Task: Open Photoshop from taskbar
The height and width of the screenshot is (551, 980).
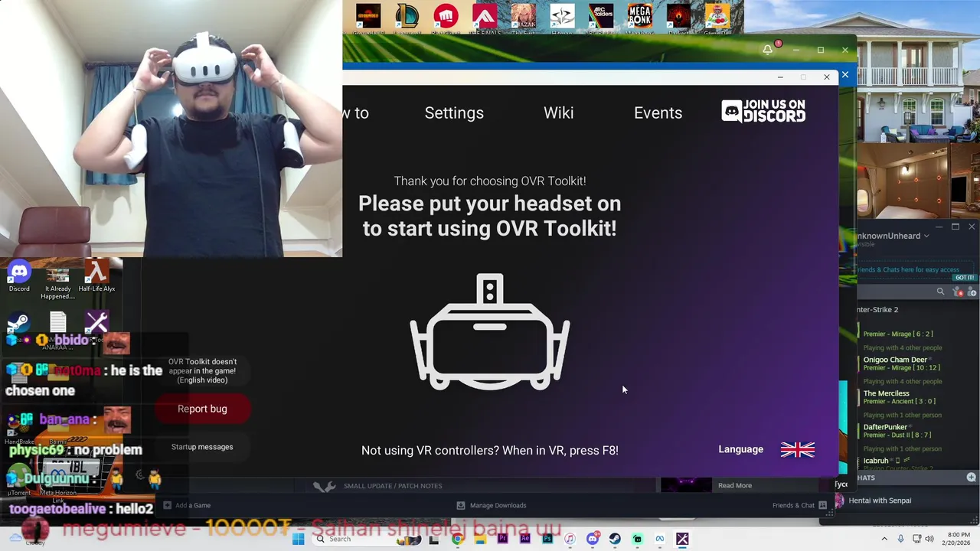Action: [547, 539]
